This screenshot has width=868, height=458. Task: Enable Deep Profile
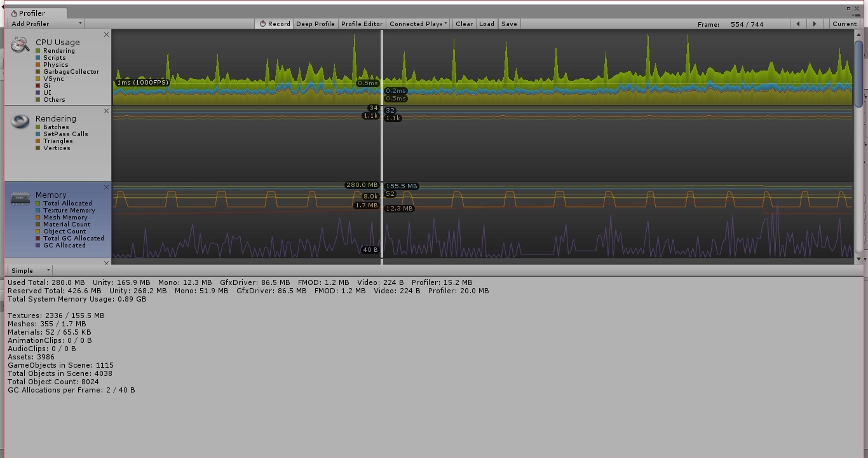pos(315,24)
